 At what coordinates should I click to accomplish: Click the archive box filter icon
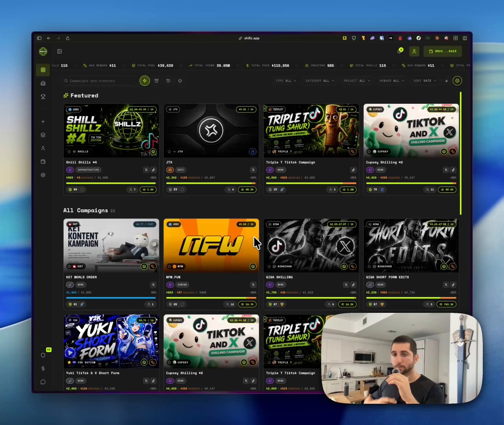[156, 81]
